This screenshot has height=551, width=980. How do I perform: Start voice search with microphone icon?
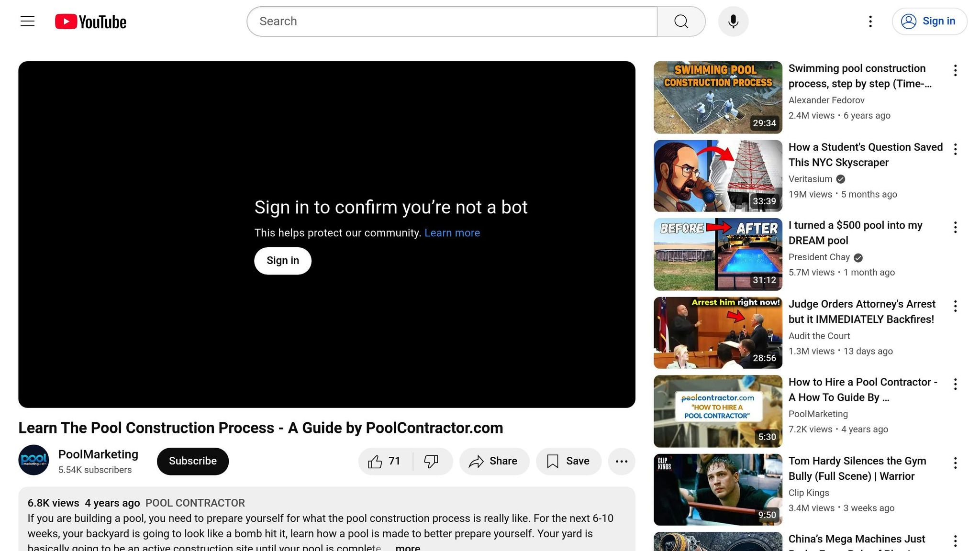click(733, 22)
